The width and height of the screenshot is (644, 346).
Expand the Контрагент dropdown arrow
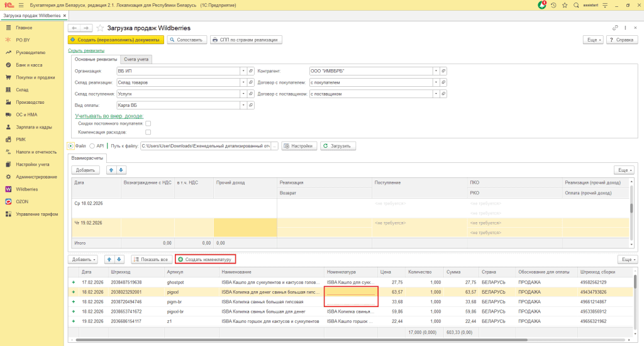[x=435, y=71]
